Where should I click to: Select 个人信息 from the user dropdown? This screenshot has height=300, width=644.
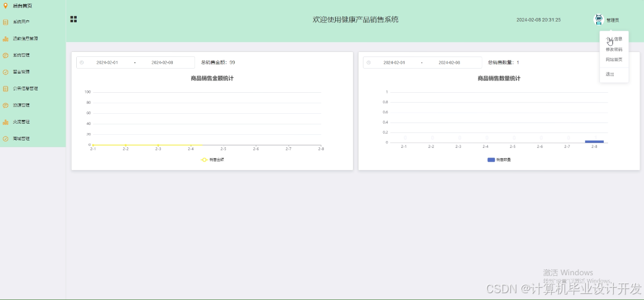coord(614,39)
